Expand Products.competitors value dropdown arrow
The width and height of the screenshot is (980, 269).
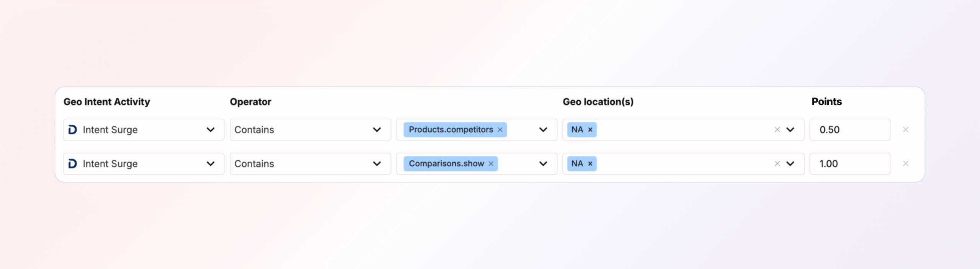(x=543, y=130)
